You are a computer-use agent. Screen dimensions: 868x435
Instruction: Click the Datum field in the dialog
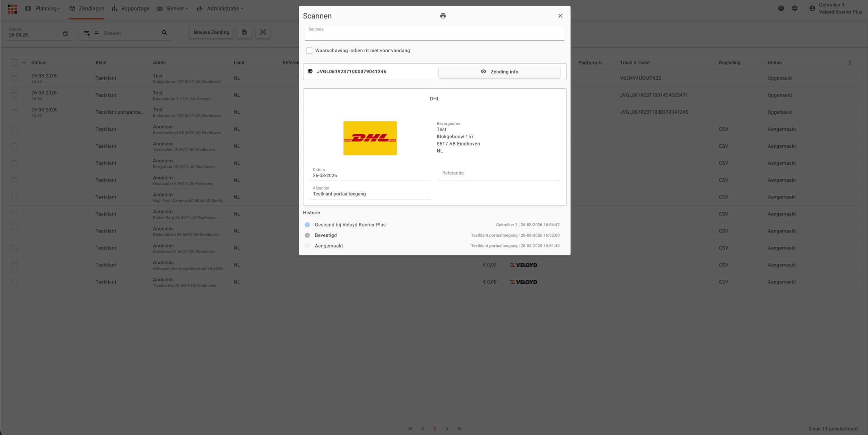370,173
